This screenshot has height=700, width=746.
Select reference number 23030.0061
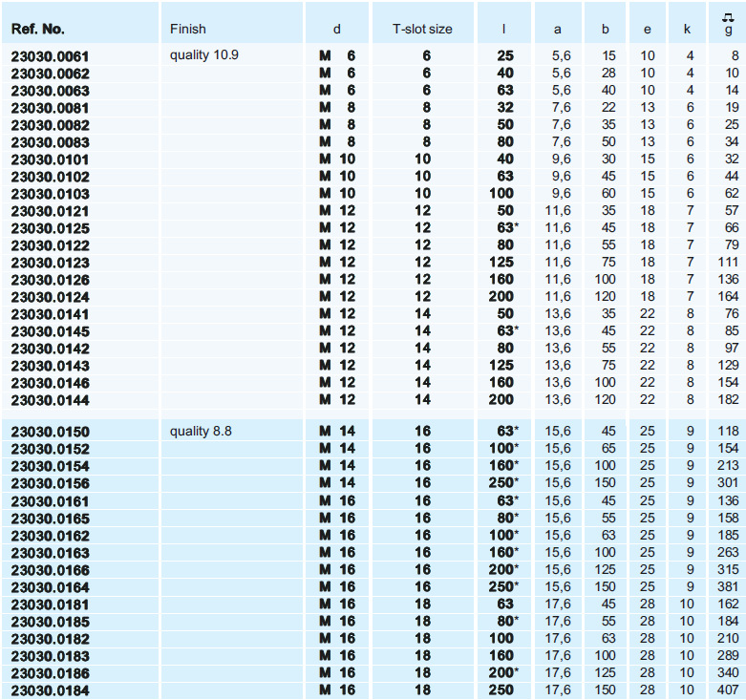[x=50, y=56]
